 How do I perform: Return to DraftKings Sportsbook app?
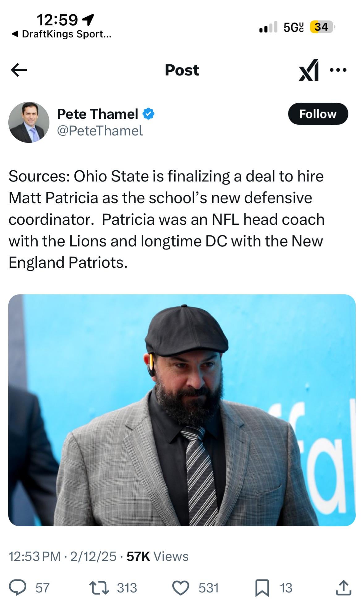click(61, 34)
